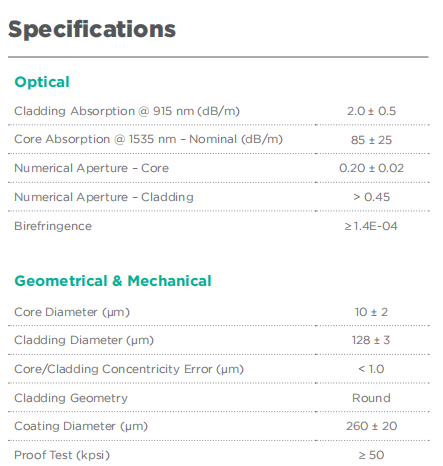Image resolution: width=443 pixels, height=466 pixels.
Task: Click the Coating Diameter (µm) label
Action: tap(81, 426)
